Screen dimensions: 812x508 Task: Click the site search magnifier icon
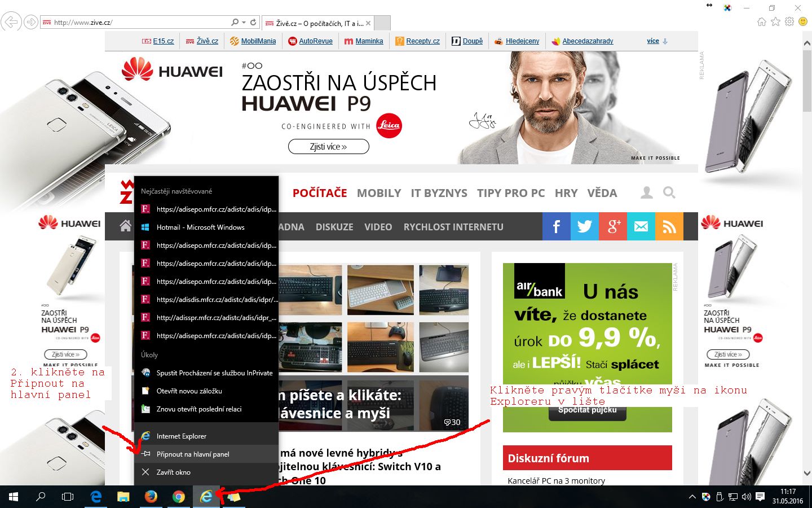(x=669, y=193)
